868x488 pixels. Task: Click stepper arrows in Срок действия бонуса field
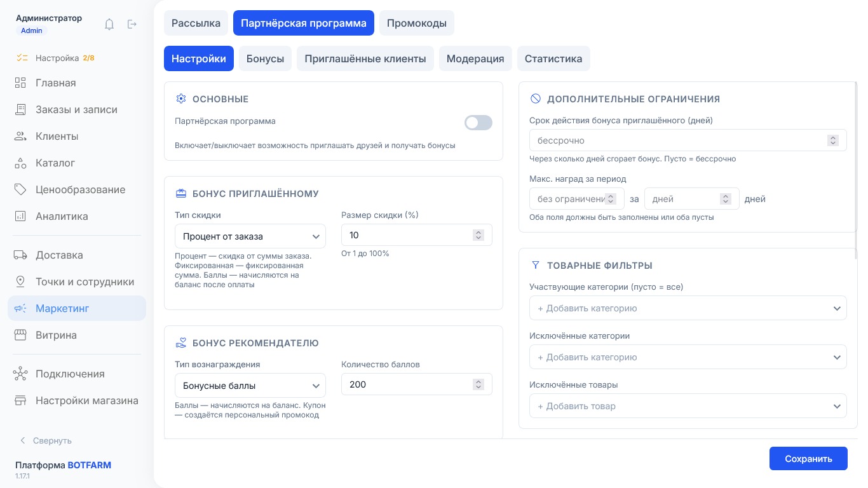tap(833, 140)
